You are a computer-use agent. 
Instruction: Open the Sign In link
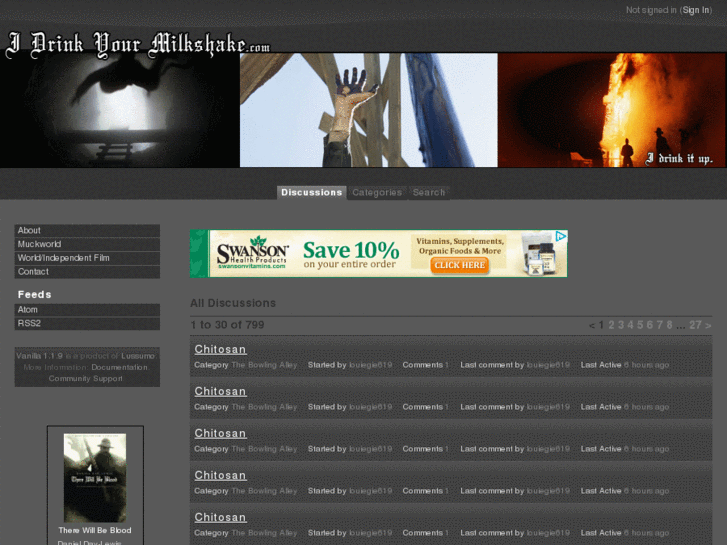point(695,10)
